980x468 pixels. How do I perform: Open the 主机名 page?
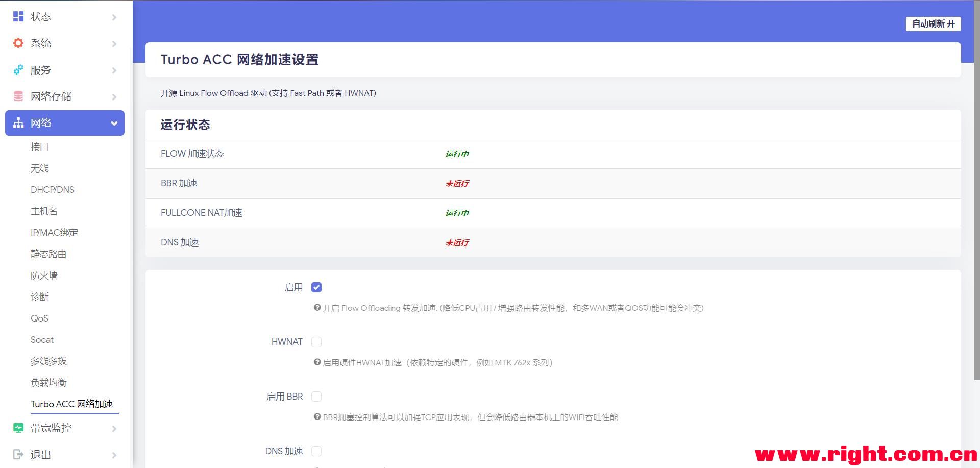point(44,211)
